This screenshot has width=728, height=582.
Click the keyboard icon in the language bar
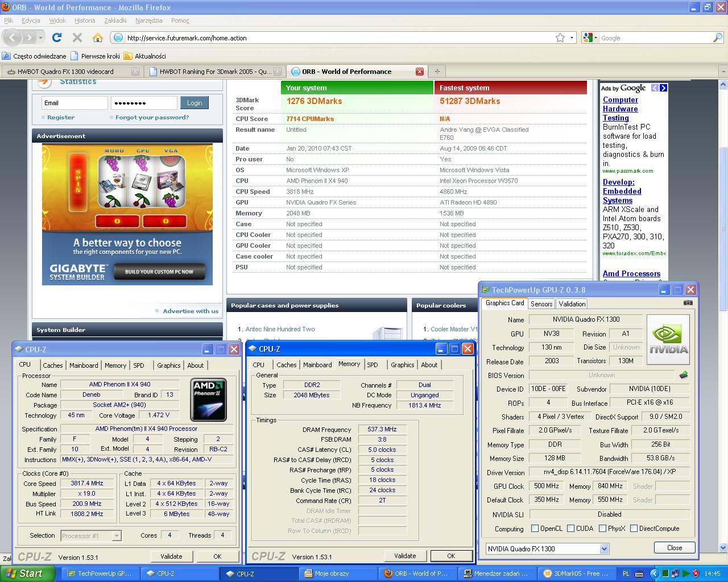point(639,573)
